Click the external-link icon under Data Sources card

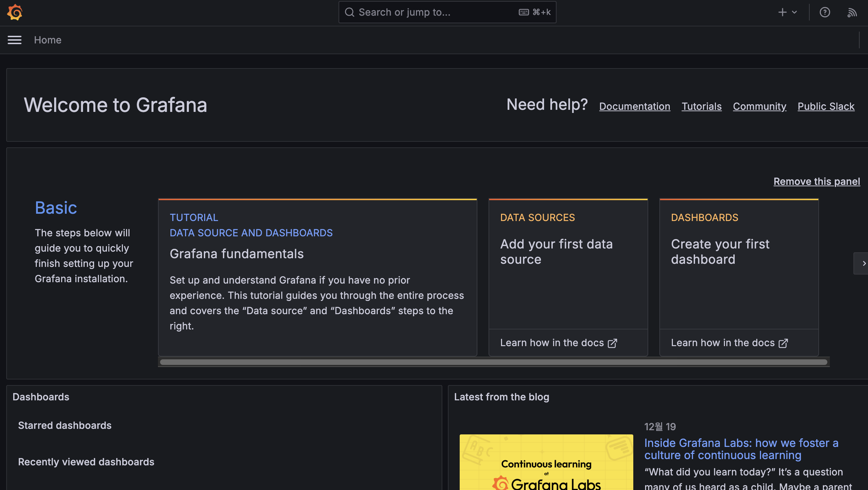(x=612, y=343)
